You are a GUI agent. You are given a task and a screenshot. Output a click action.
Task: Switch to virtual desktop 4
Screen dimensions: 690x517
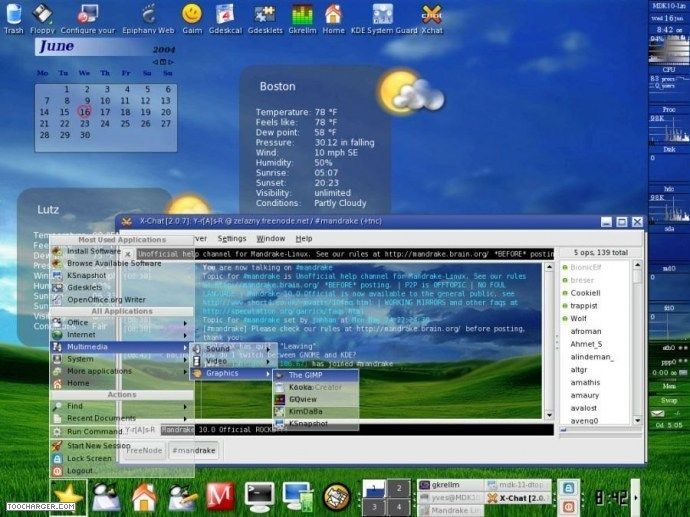pos(399,506)
